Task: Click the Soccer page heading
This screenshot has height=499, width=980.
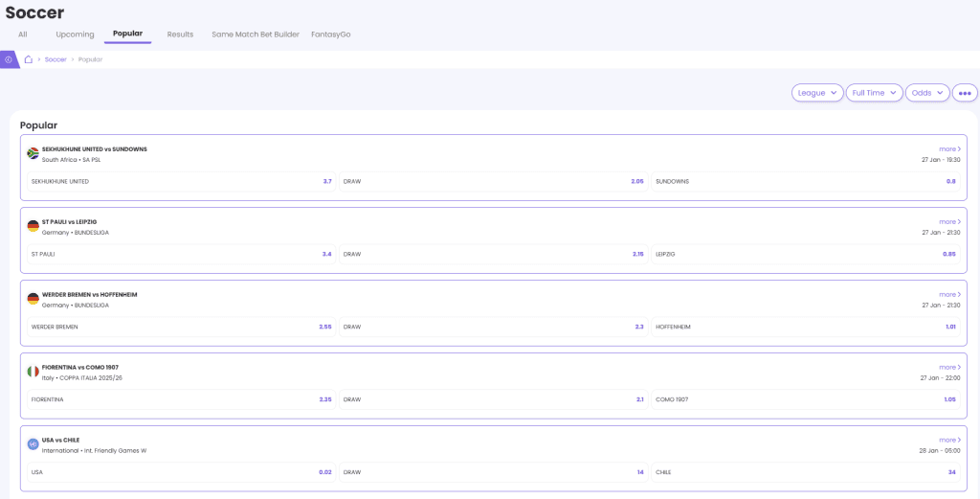Action: click(x=35, y=11)
